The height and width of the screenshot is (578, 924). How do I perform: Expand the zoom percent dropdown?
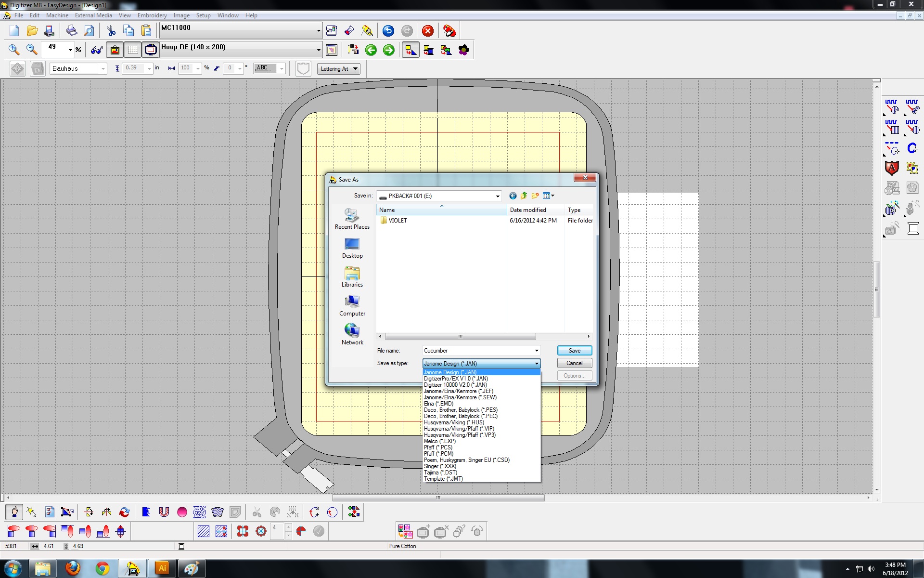[70, 50]
